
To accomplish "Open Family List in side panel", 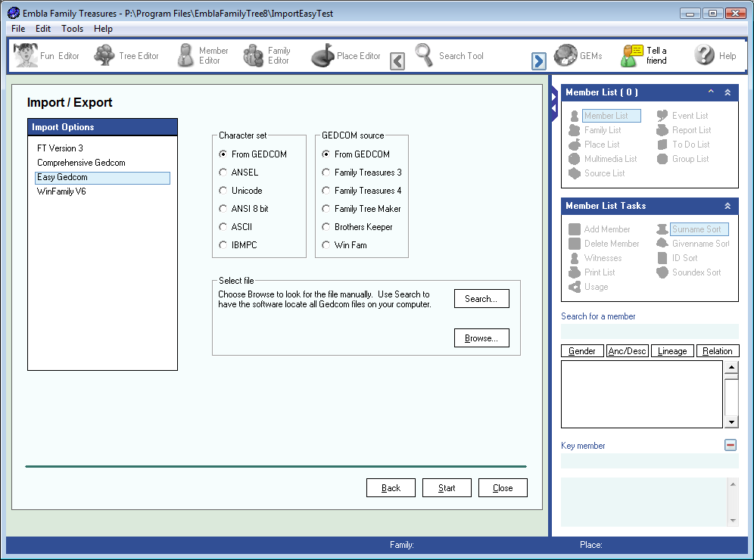I will 595,130.
